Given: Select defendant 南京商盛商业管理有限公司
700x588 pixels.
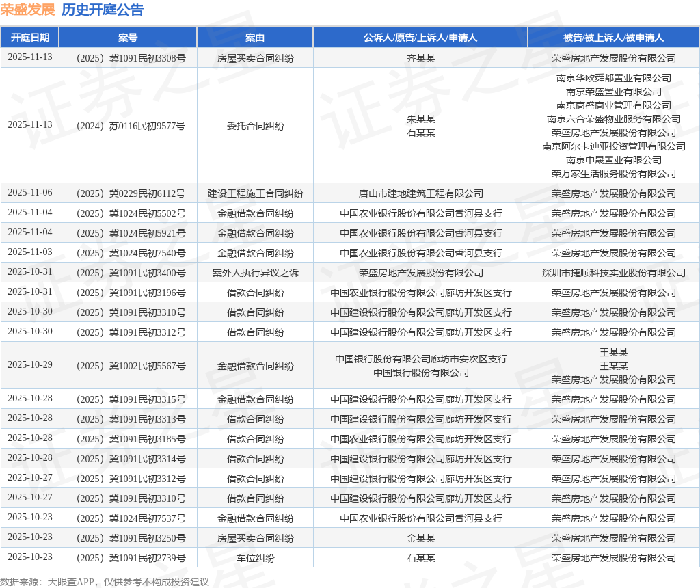Looking at the screenshot, I should pos(613,105).
